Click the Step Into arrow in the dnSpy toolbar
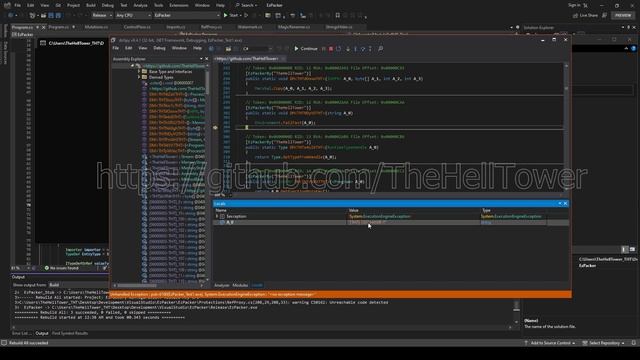Viewport: 640px width, 360px height. [348, 49]
